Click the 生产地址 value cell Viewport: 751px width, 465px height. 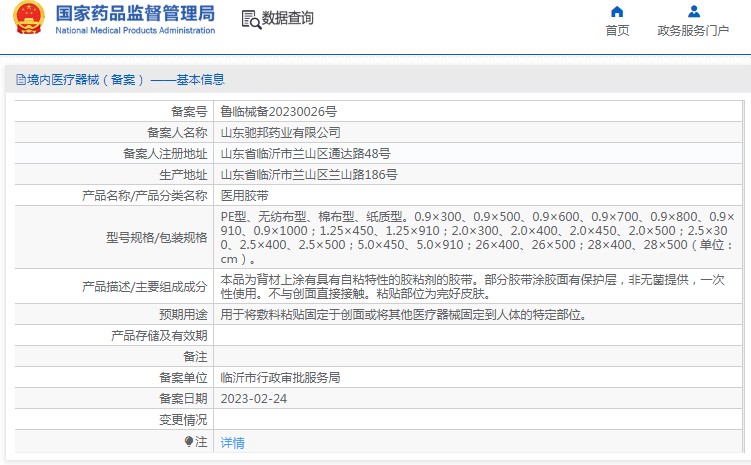(x=478, y=175)
